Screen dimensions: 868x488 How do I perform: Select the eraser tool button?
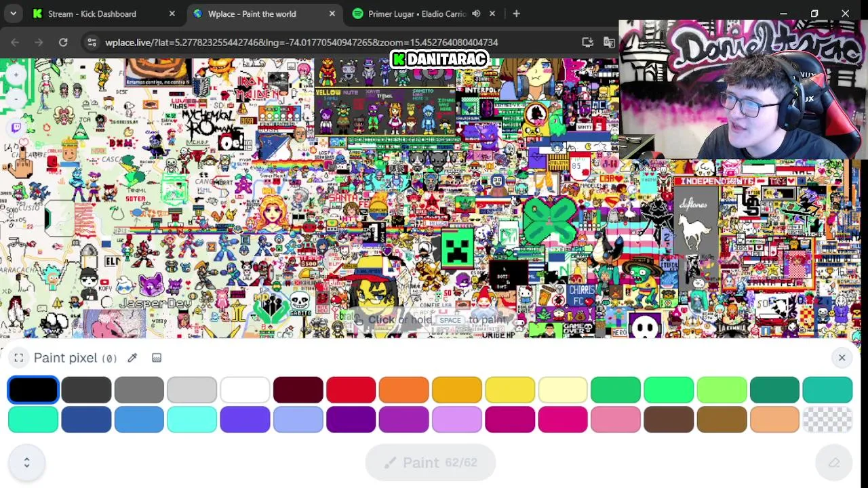pos(834,463)
